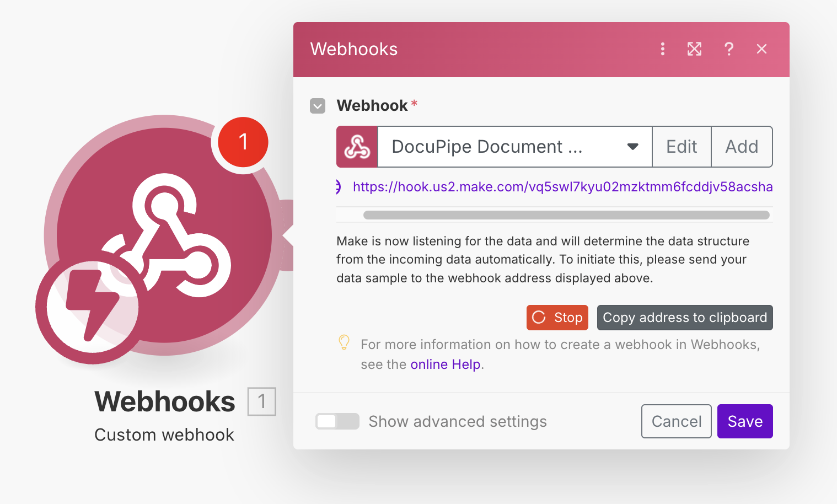Copy address to clipboard
This screenshot has width=837, height=504.
(685, 318)
